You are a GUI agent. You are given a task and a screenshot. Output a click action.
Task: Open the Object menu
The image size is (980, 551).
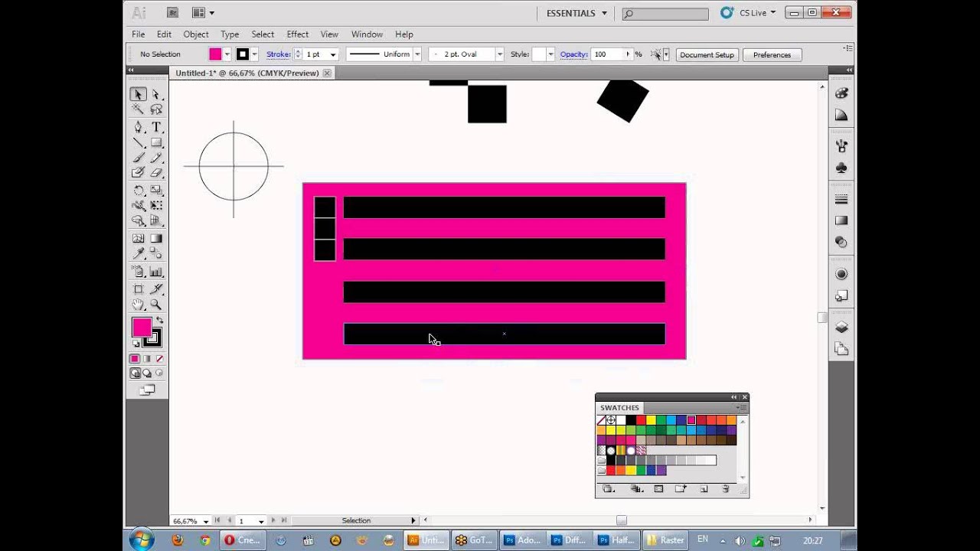click(196, 34)
